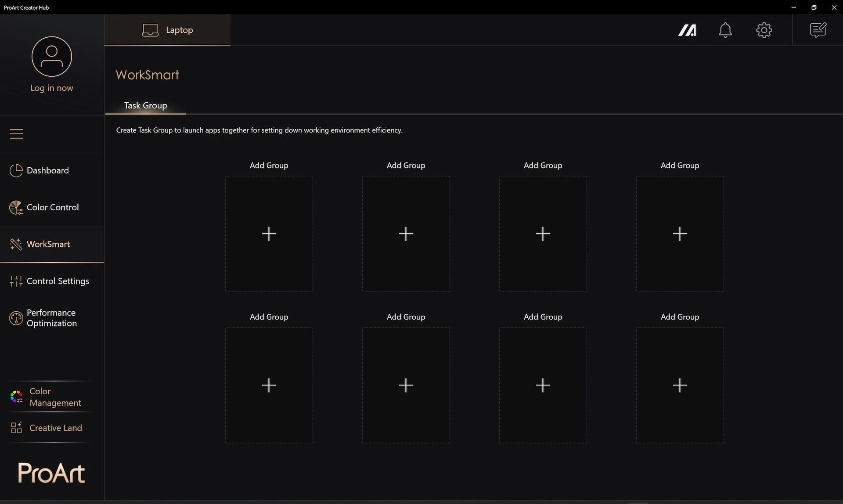Image resolution: width=843 pixels, height=504 pixels.
Task: Click plus in second top-row Add Group card
Action: (x=406, y=234)
